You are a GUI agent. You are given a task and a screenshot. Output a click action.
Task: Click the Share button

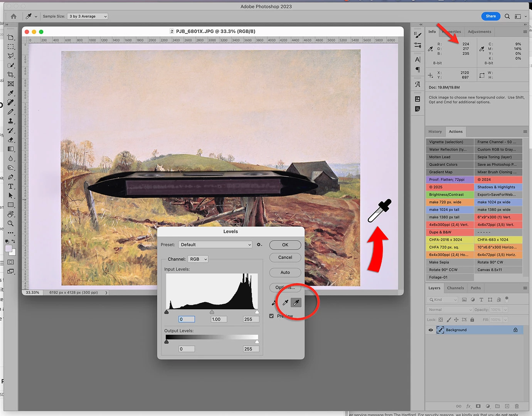tap(491, 16)
